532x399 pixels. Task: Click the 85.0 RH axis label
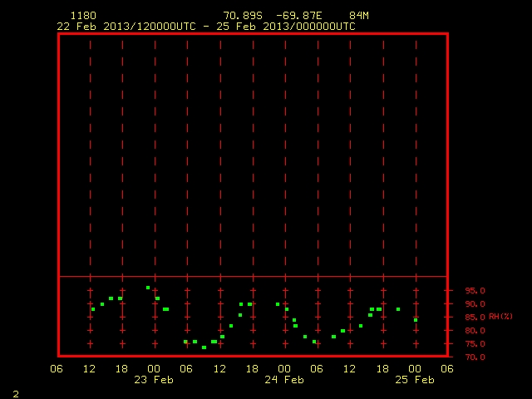tap(475, 318)
